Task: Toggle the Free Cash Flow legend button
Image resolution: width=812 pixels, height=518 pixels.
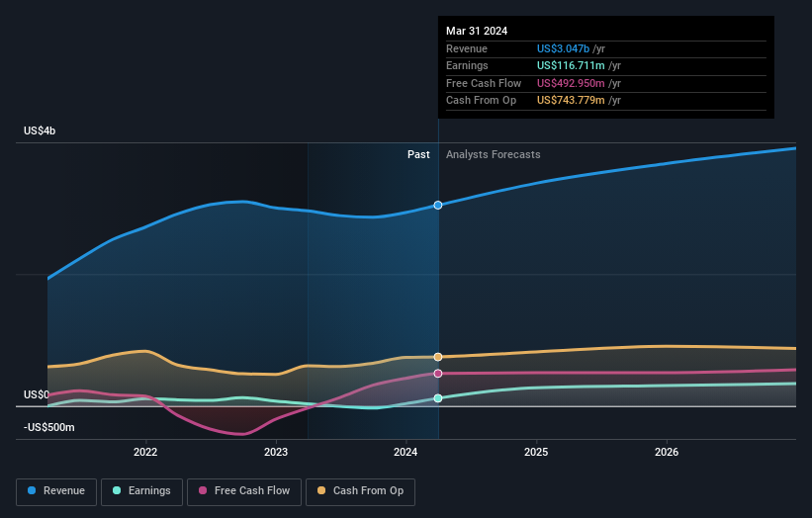Action: [244, 491]
